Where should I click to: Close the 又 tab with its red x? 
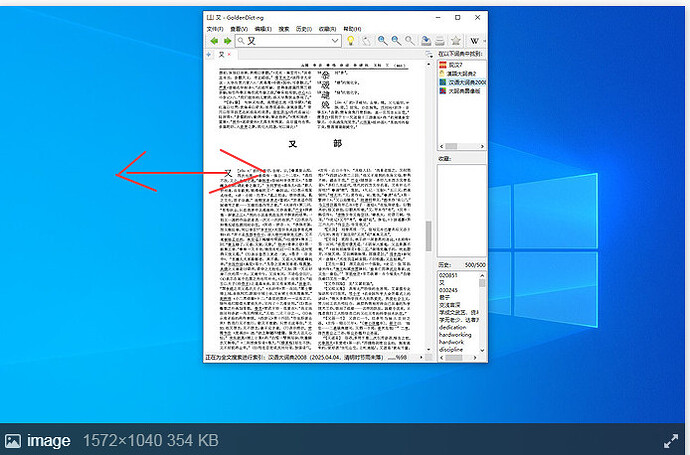click(229, 55)
